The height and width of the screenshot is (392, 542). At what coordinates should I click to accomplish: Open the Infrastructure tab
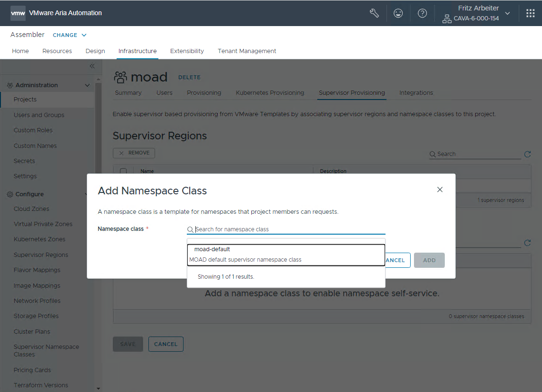(137, 51)
